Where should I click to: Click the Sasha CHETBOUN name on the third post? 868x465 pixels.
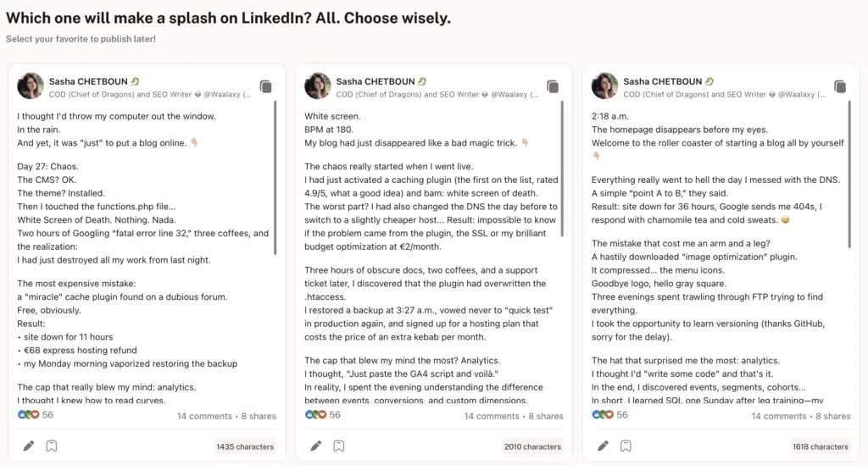662,81
